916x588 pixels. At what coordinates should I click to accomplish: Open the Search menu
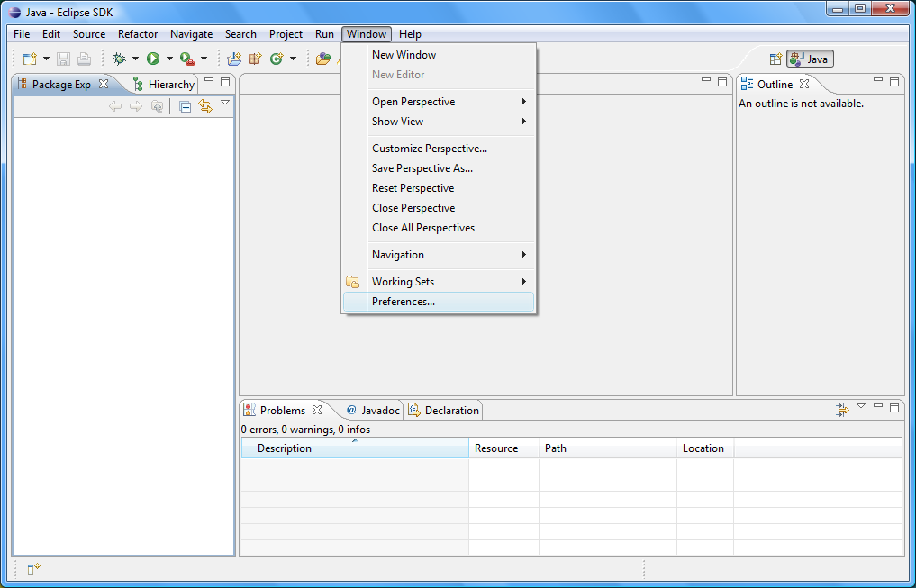point(240,34)
